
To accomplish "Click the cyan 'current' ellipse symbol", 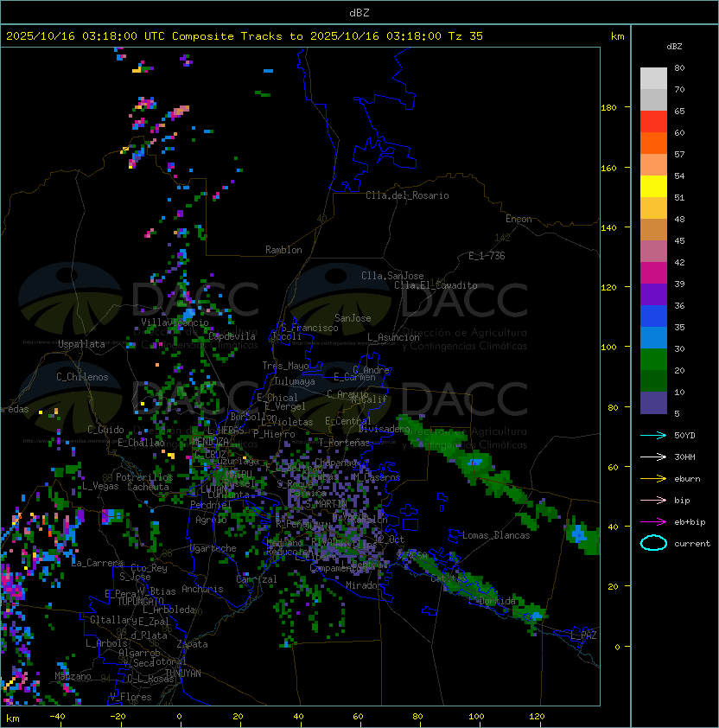I will (x=653, y=543).
